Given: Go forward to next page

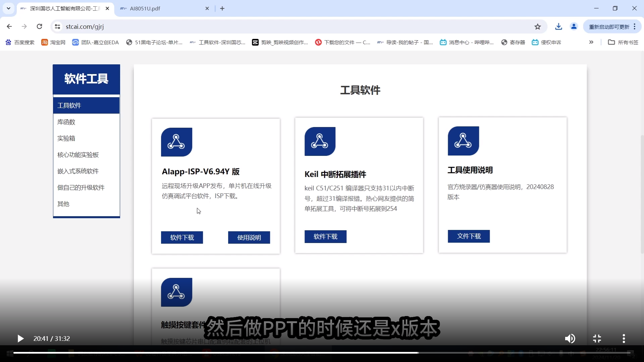Looking at the screenshot, I should pyautogui.click(x=24, y=26).
